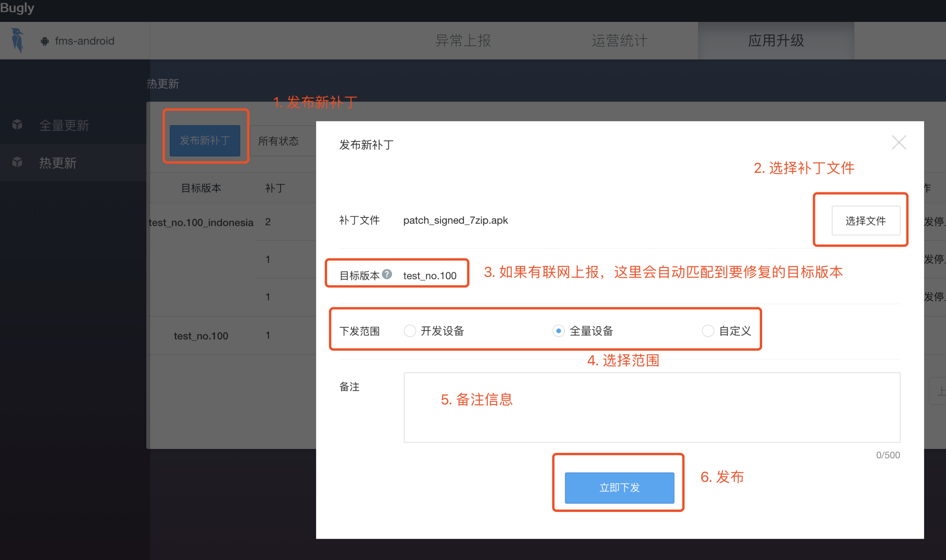946x560 pixels.
Task: Click the question mark help icon beside 目标版本
Action: click(x=387, y=274)
